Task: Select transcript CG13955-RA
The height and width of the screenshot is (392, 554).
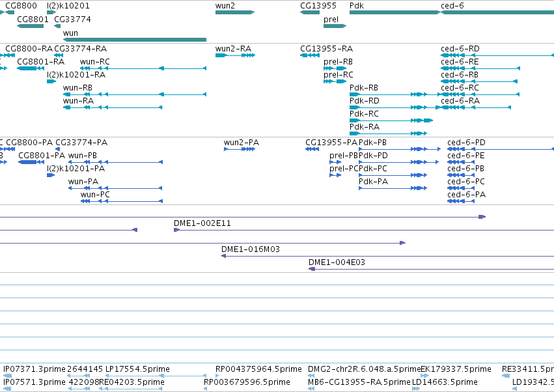Action: [310, 55]
